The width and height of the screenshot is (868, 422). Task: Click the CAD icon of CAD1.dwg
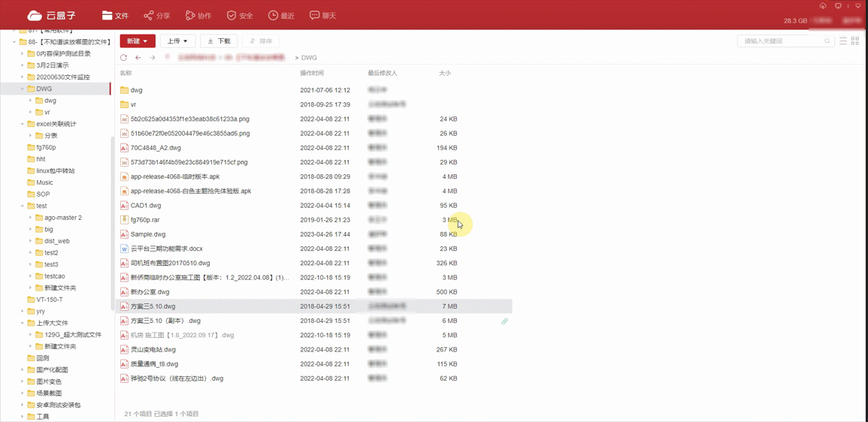point(124,205)
